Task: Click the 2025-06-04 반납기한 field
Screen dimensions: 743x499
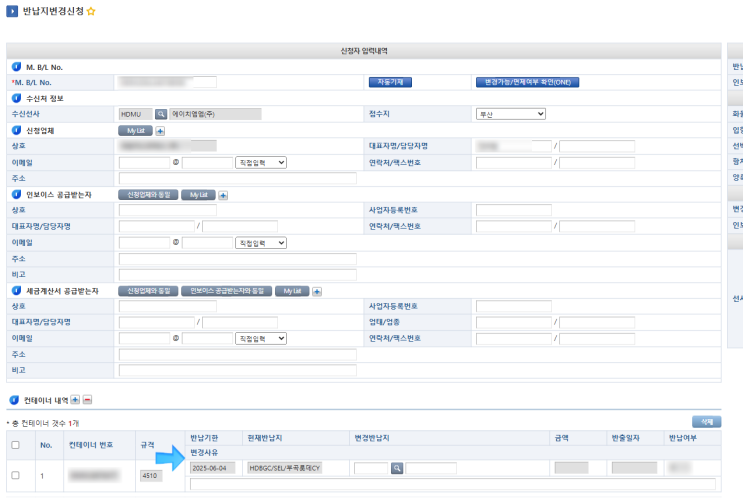Action: pyautogui.click(x=213, y=468)
